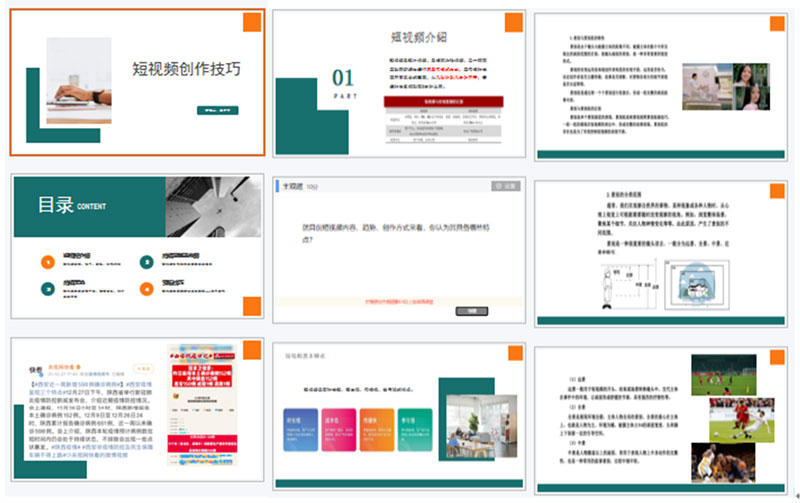Image resolution: width=800 pixels, height=503 pixels.
Task: Click the small teal button on title slide
Action: point(217,110)
